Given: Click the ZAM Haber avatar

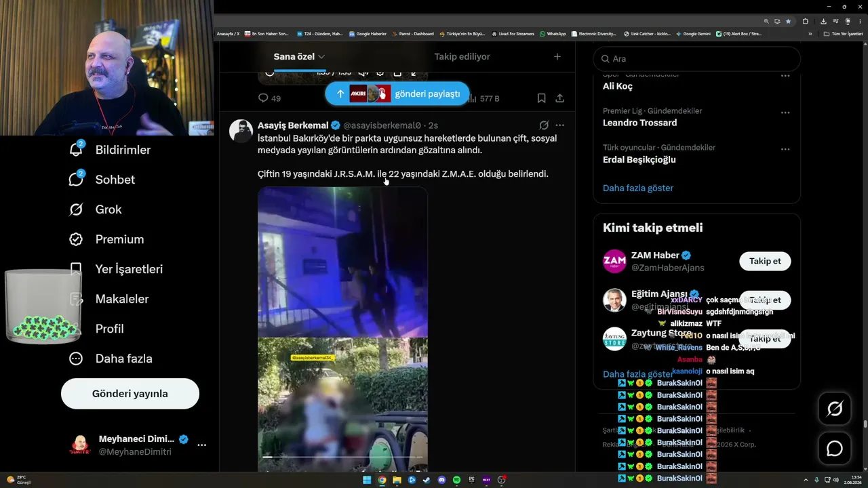Looking at the screenshot, I should tap(614, 261).
